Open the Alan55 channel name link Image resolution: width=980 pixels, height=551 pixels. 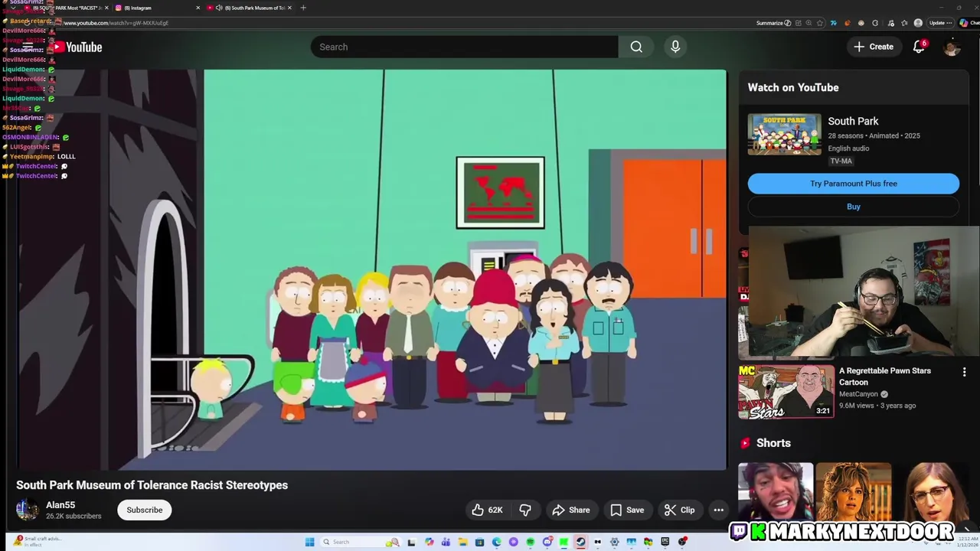[x=60, y=505]
